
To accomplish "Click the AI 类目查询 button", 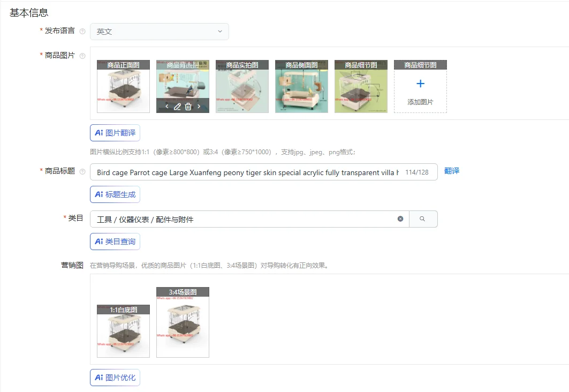I will point(115,242).
